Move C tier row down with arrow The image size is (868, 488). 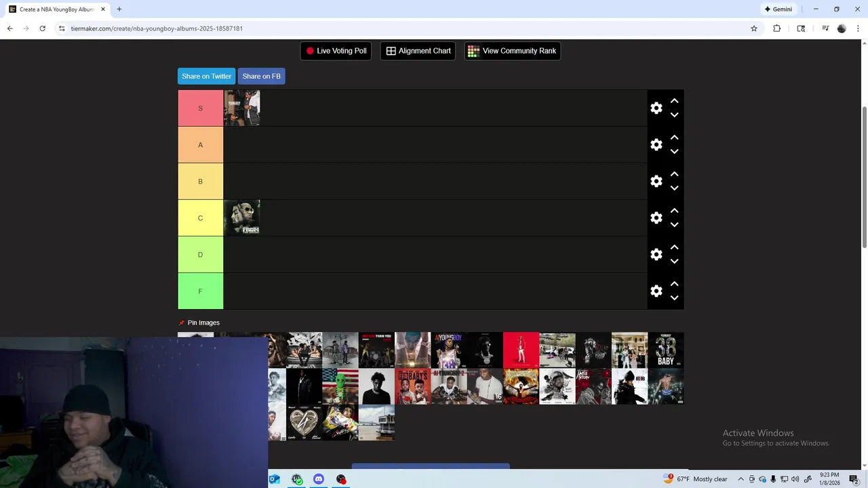(x=674, y=225)
